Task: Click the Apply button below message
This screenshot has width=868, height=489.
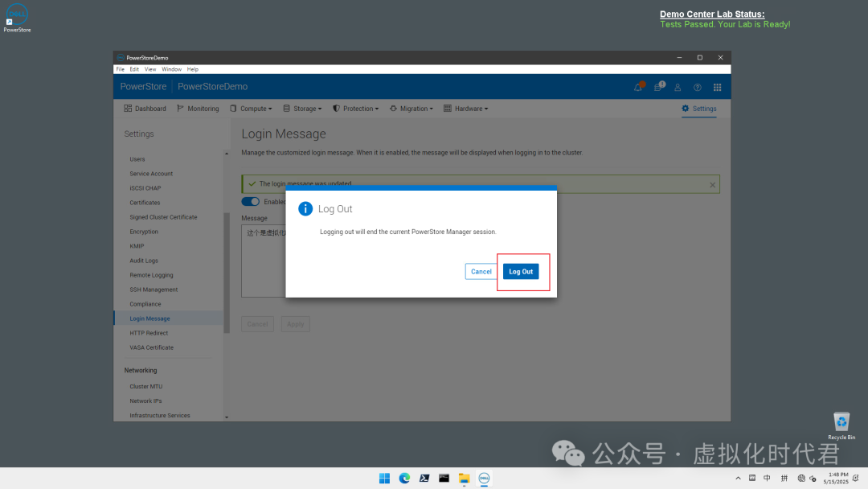Action: tap(295, 324)
